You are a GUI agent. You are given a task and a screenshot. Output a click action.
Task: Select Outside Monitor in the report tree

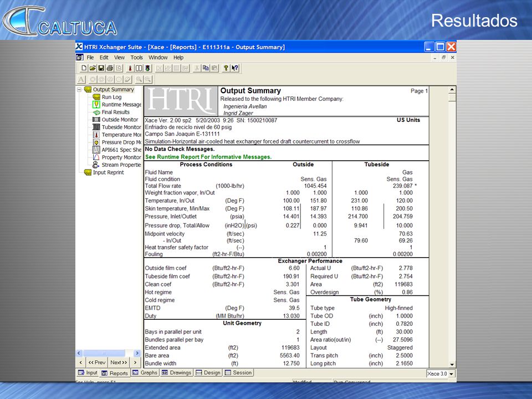pos(120,120)
